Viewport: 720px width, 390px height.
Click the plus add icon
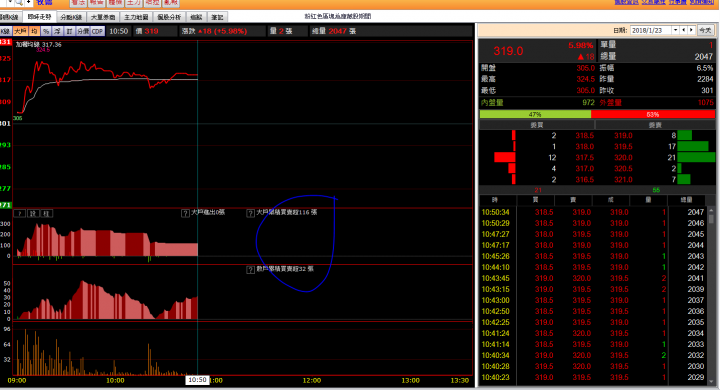28,2
